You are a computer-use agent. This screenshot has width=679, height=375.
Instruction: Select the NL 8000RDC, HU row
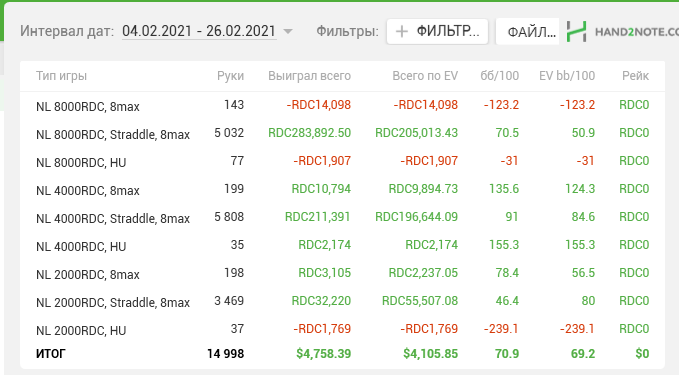(342, 161)
